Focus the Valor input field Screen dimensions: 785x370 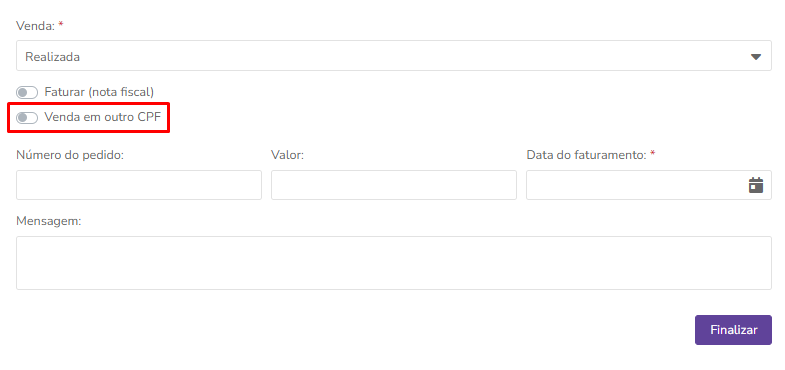(x=394, y=185)
